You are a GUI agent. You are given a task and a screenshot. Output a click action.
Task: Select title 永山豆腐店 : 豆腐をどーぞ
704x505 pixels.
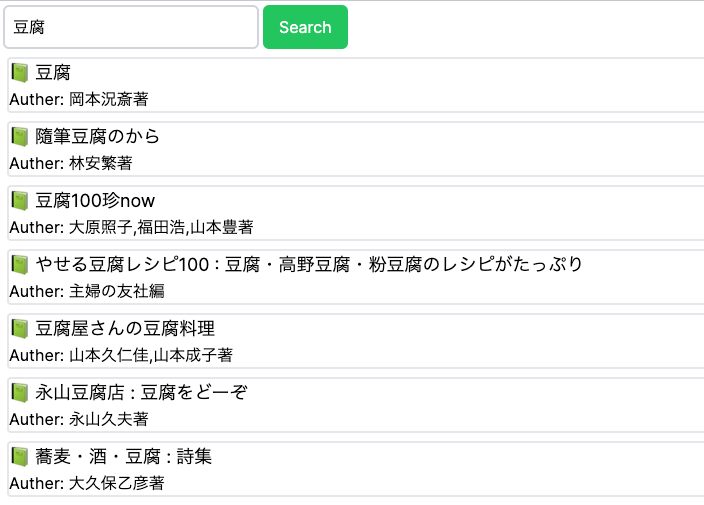[x=141, y=392]
